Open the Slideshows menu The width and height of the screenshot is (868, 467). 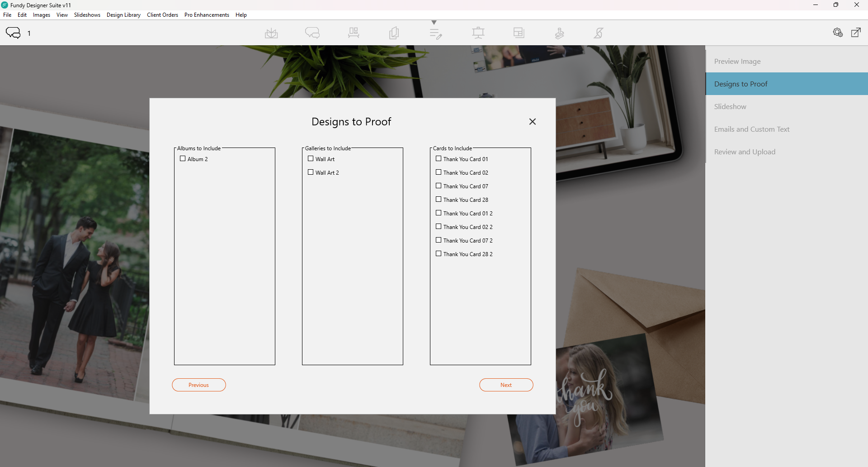pos(87,15)
